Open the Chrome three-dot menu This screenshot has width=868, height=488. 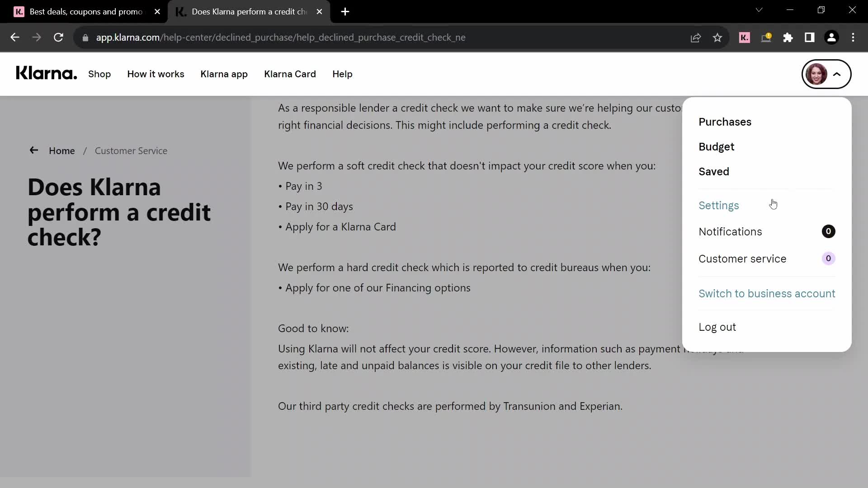(x=853, y=38)
